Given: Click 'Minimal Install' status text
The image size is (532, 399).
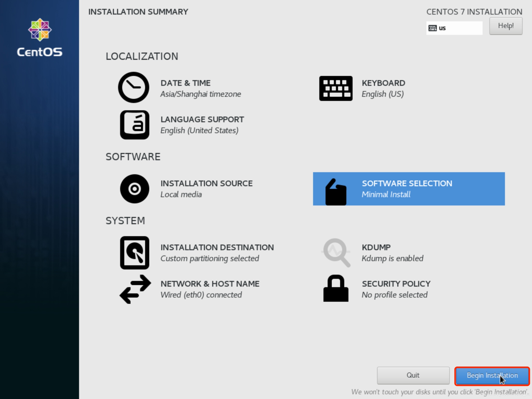Looking at the screenshot, I should click(386, 194).
